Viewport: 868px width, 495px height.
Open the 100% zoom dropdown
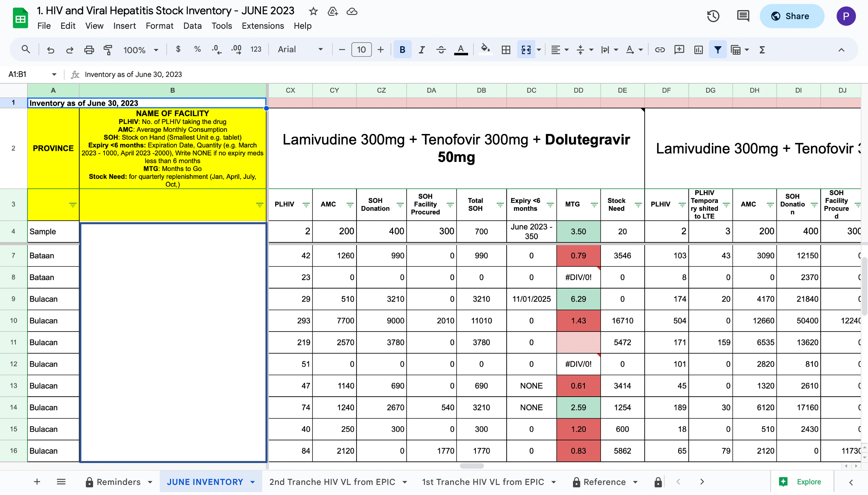(141, 50)
